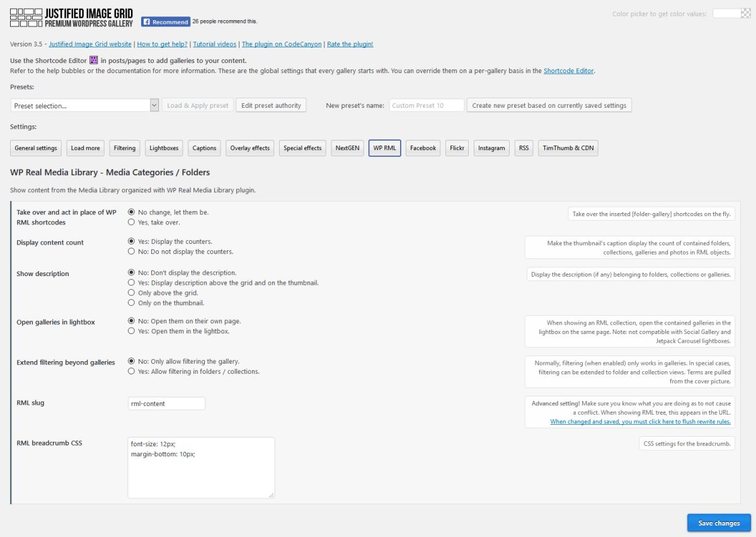Click the '26 people recommend this.' text
This screenshot has width=756, height=537.
[x=224, y=21]
